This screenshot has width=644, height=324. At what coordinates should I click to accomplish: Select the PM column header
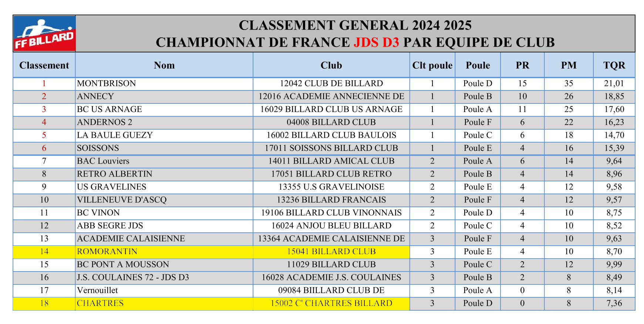[569, 65]
